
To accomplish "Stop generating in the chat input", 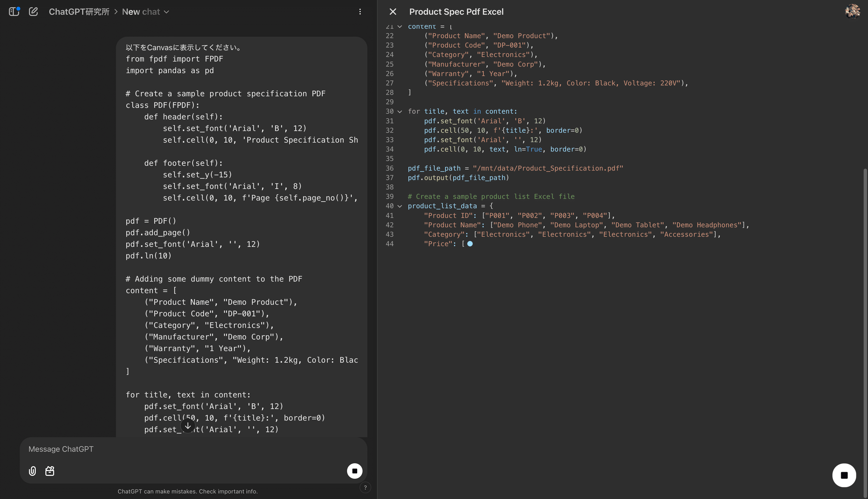I will (355, 471).
